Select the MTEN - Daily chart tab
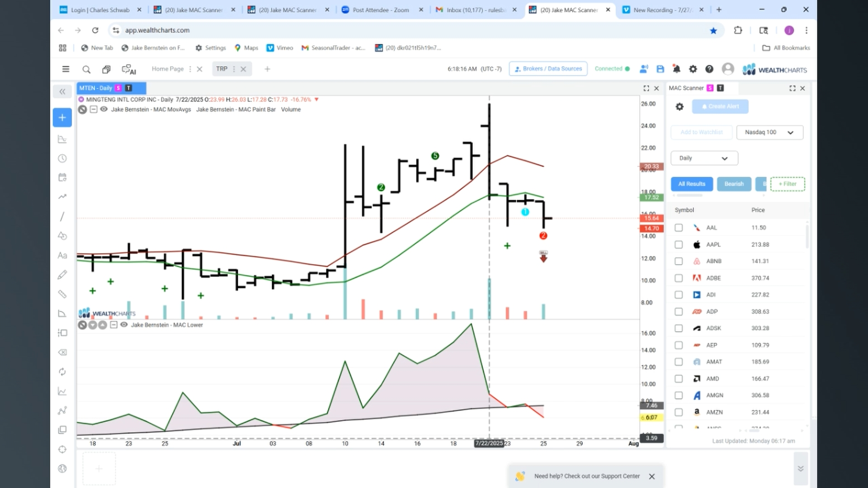This screenshot has height=488, width=868. (111, 88)
